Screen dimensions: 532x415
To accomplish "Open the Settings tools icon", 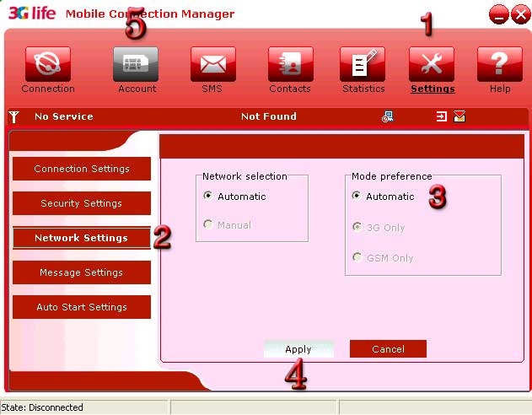I will (x=432, y=64).
